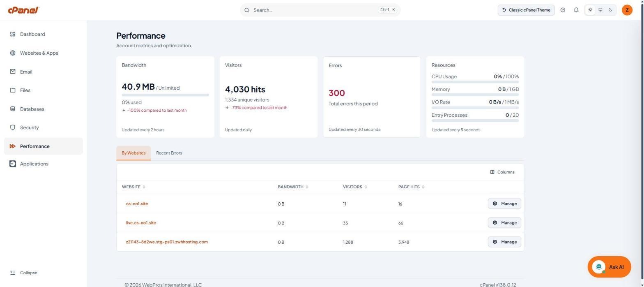Screen dimensions: 644x287
Task: Manage the live.cs-no1.site website
Action: click(x=504, y=223)
